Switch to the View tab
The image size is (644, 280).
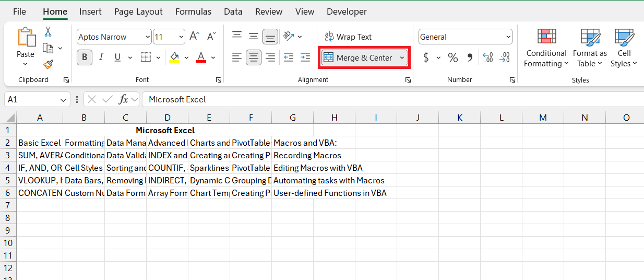click(x=305, y=11)
